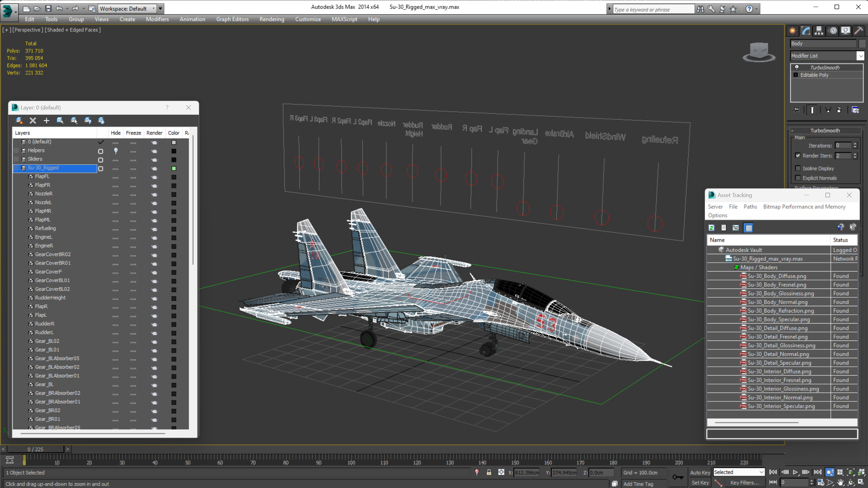Open the Utilities command panel tab

point(859,31)
